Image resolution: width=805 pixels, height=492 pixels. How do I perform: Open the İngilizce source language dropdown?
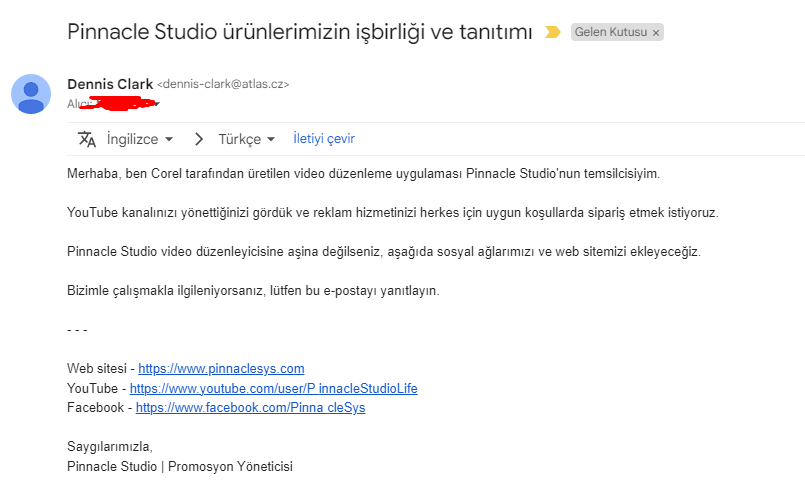click(140, 139)
